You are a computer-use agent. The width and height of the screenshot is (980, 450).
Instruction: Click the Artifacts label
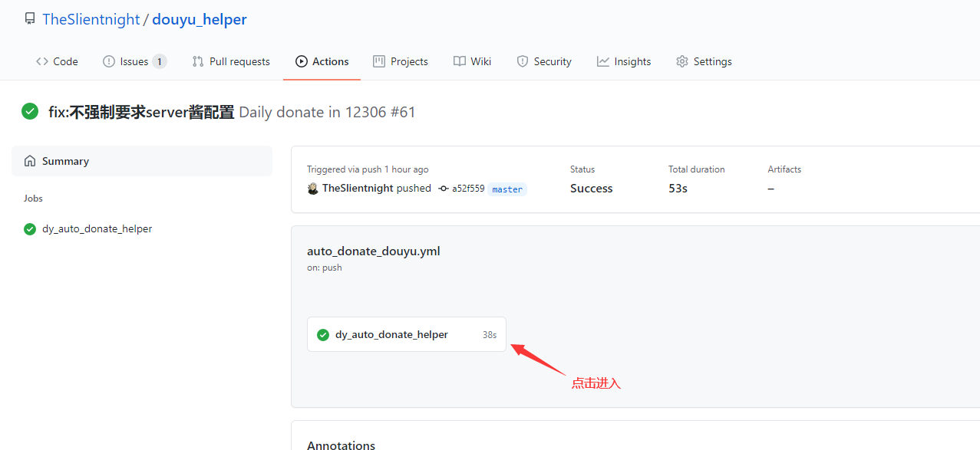(x=784, y=169)
